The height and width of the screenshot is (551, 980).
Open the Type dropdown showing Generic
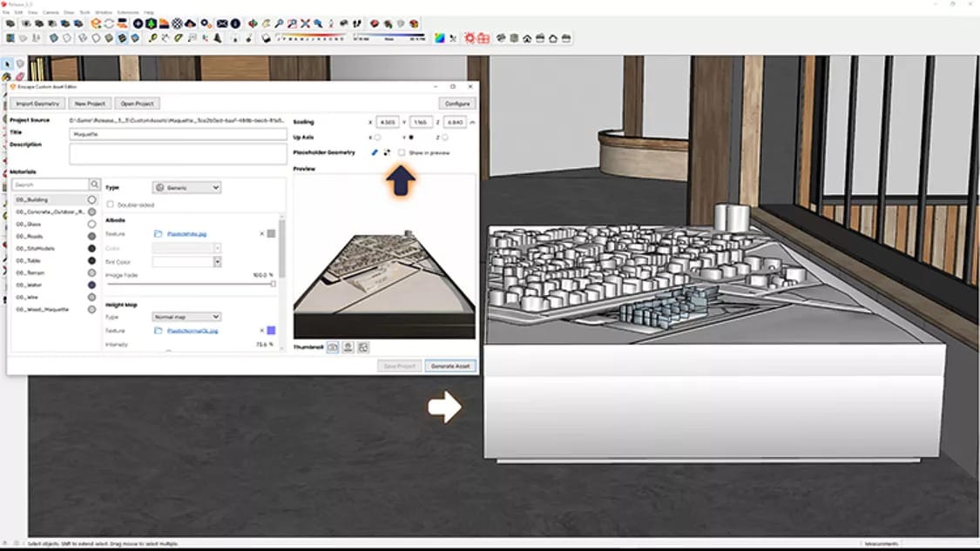(187, 187)
